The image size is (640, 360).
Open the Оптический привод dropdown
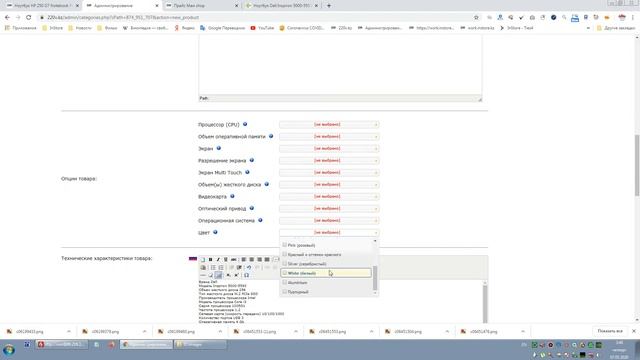click(x=329, y=209)
